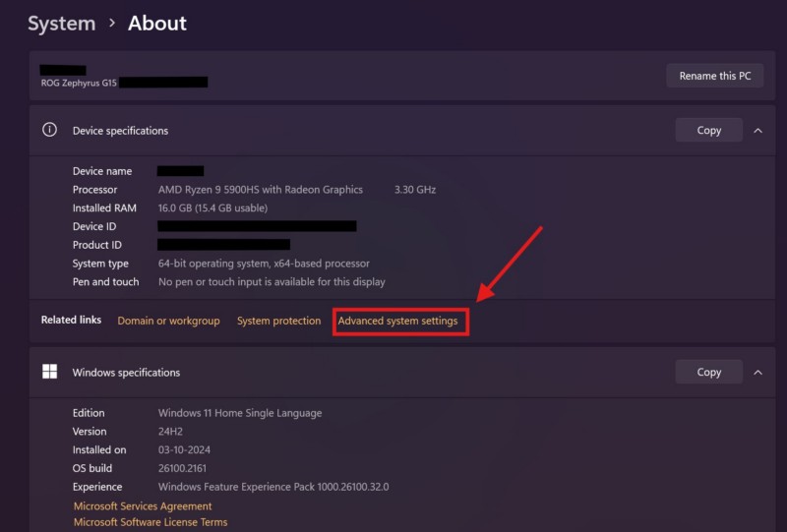
Task: Click the Windows specifications header title
Action: point(126,373)
